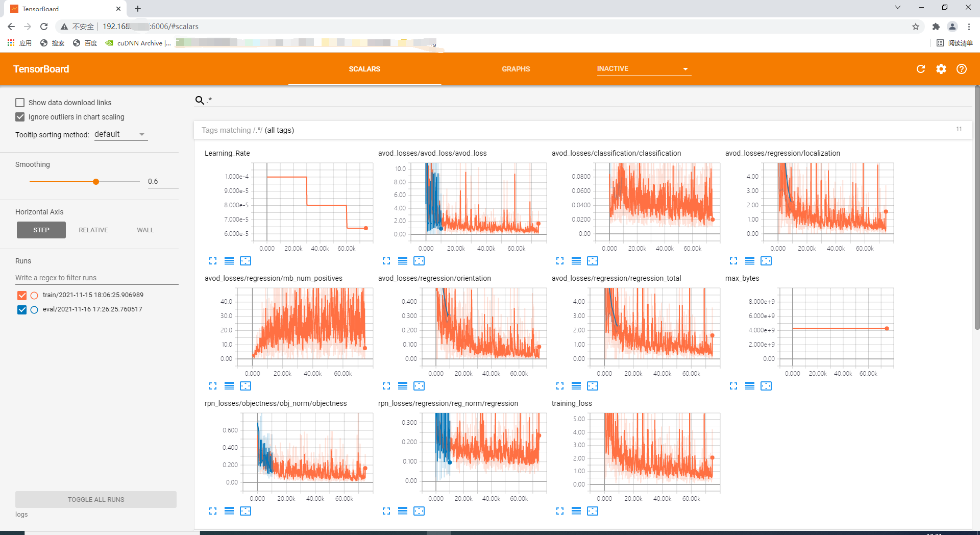The height and width of the screenshot is (535, 980).
Task: Expand mb_num_positives chart to full size
Action: click(x=213, y=386)
